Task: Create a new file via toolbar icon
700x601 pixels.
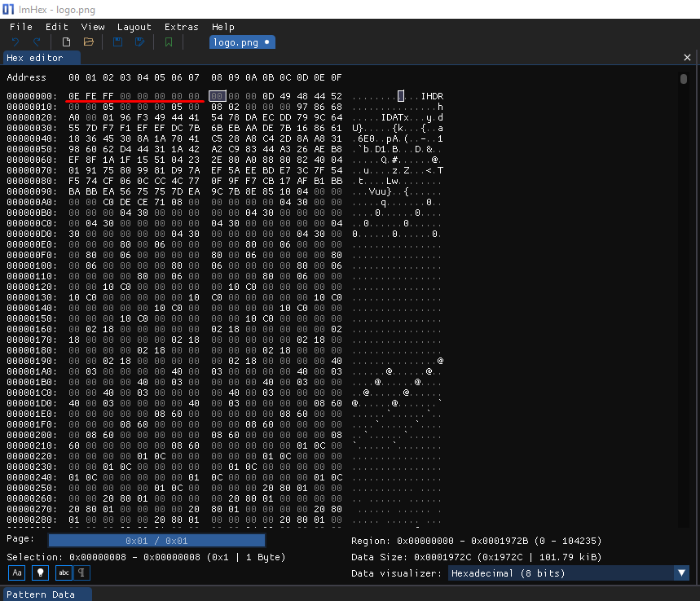Action: [67, 42]
